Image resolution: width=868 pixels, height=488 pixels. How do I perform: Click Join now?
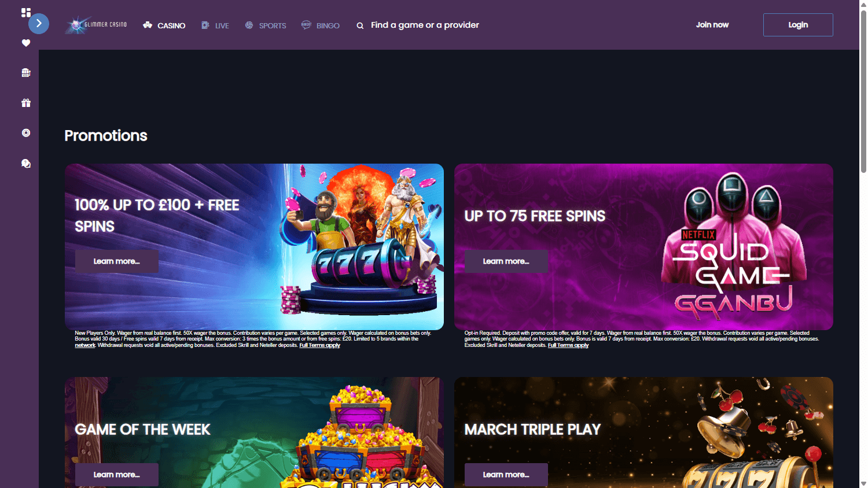712,24
